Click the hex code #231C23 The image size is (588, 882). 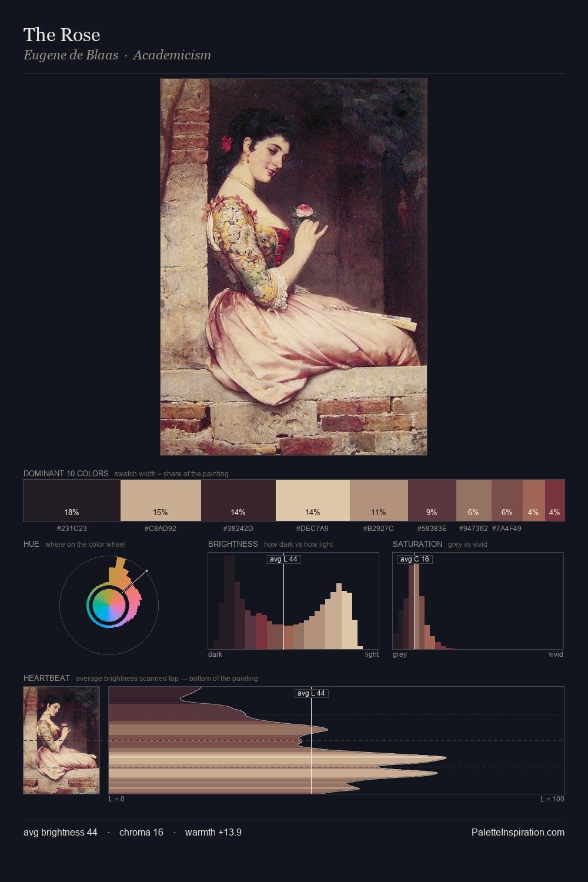(x=72, y=529)
